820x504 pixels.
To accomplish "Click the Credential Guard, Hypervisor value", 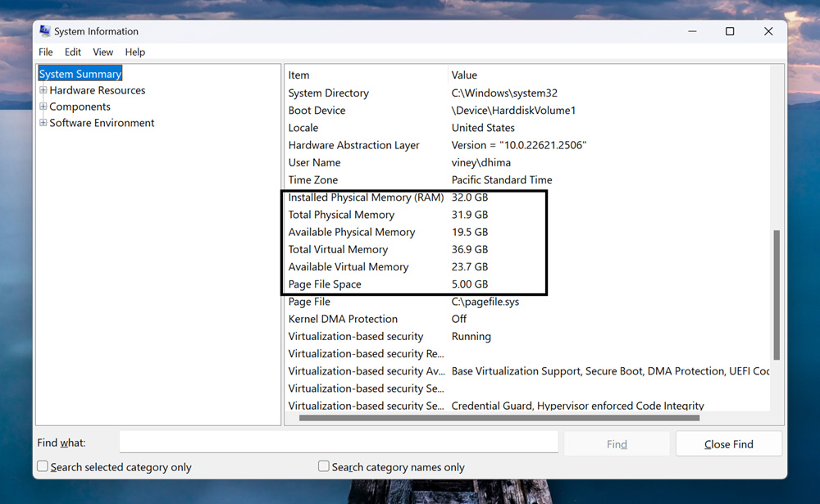I will tap(577, 406).
